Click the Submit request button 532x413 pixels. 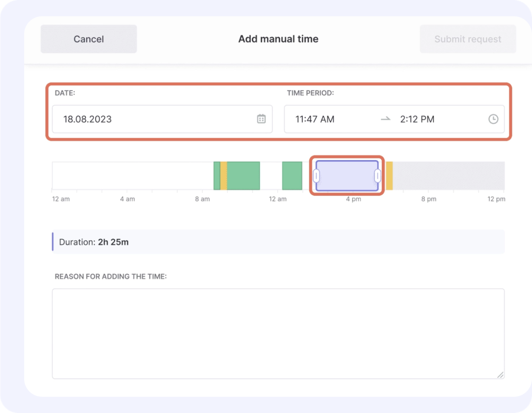point(468,39)
